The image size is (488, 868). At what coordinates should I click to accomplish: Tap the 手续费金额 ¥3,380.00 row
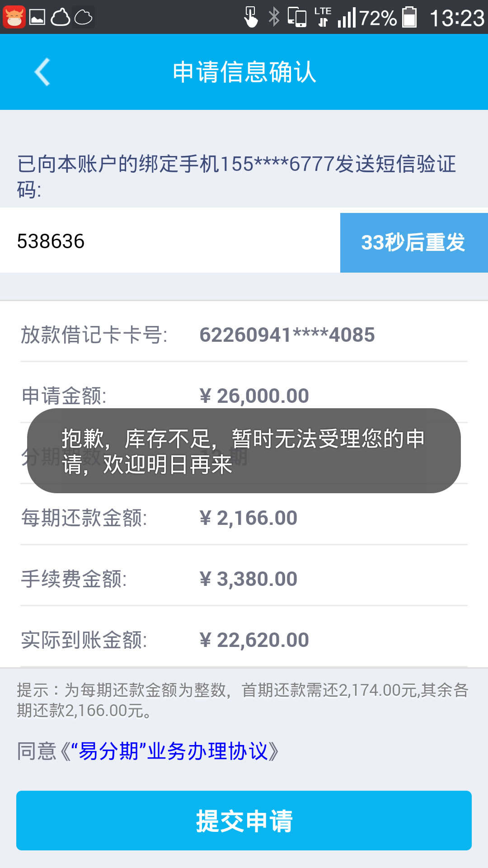point(244,579)
